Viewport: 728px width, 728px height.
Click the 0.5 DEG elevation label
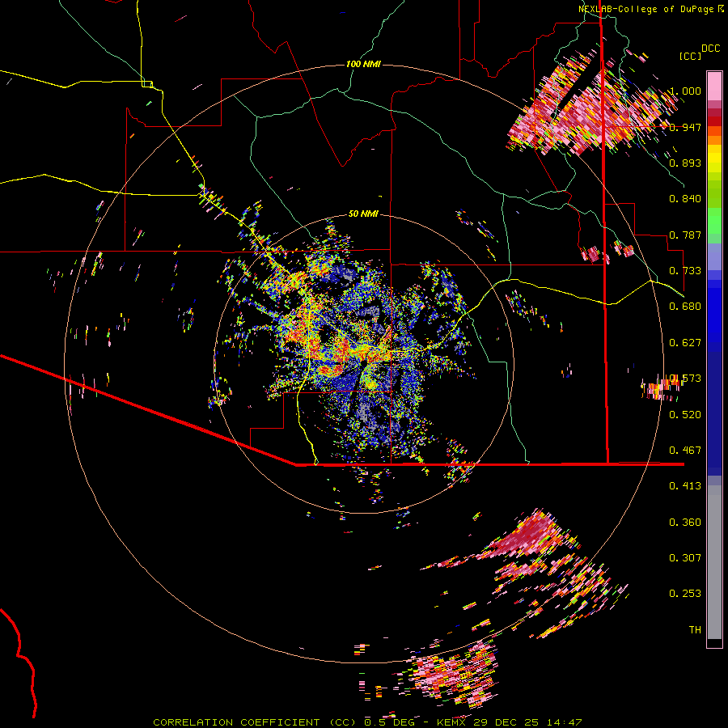pyautogui.click(x=388, y=722)
